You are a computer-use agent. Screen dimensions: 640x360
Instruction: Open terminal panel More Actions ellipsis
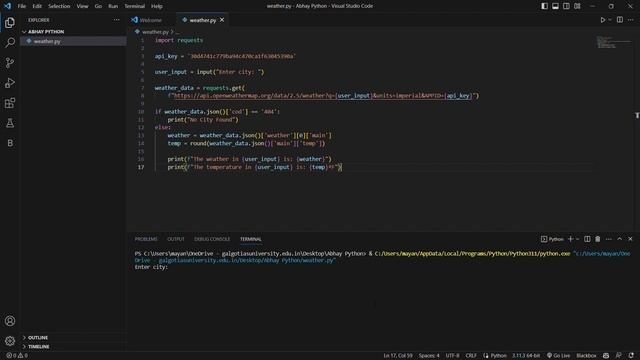click(609, 239)
